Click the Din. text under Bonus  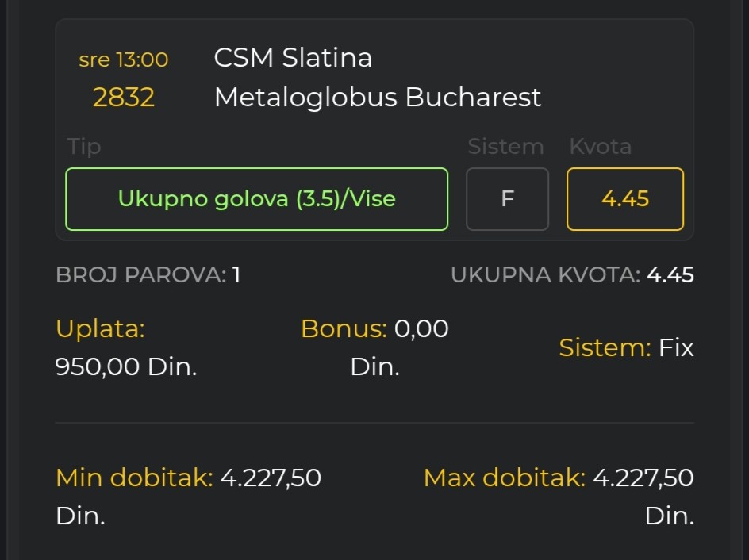(x=374, y=366)
